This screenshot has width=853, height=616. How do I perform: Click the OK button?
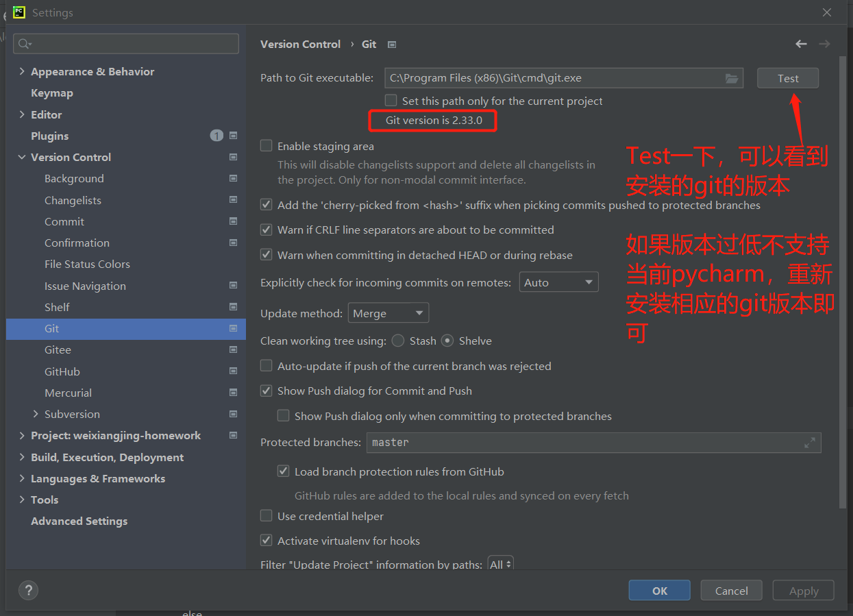[659, 591]
